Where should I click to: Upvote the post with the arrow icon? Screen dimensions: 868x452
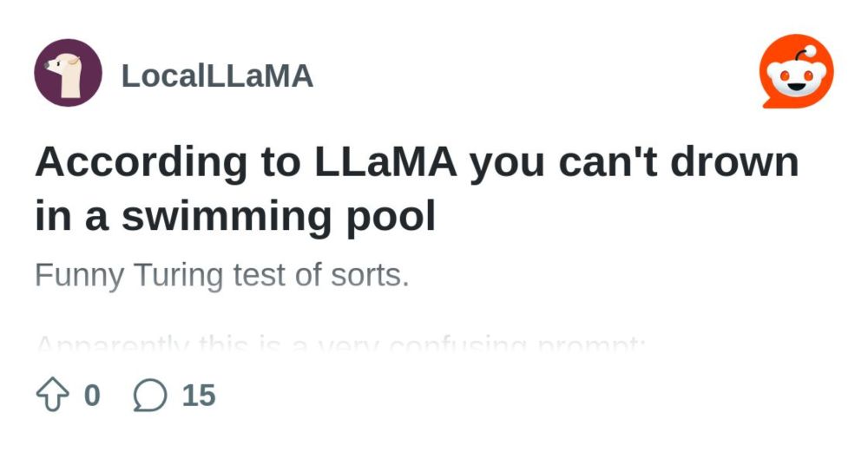(x=53, y=395)
